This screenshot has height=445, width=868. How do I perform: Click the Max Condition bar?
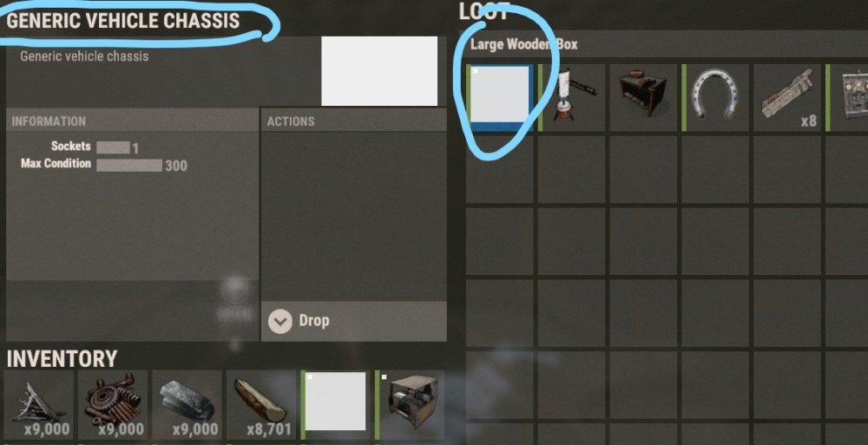tap(129, 165)
